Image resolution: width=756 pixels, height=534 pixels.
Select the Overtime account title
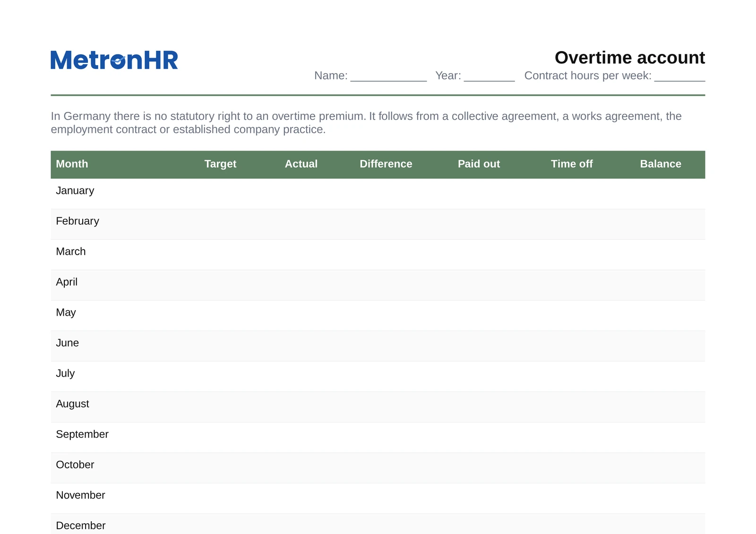630,58
